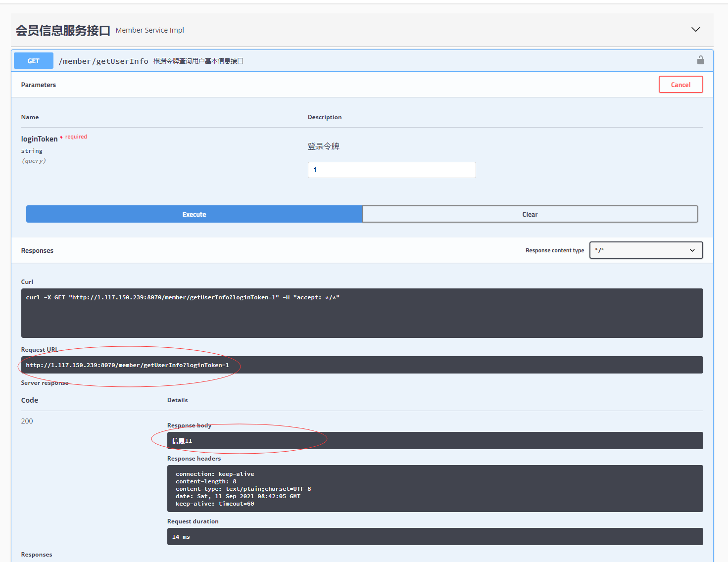Click the 14 ms request duration value
Image resolution: width=728 pixels, height=562 pixels.
(x=181, y=537)
